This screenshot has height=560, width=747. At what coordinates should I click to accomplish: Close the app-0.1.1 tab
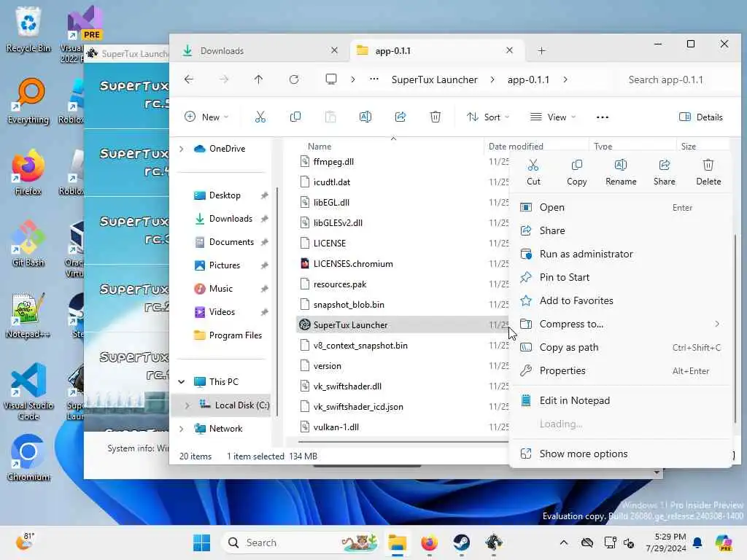coord(509,50)
